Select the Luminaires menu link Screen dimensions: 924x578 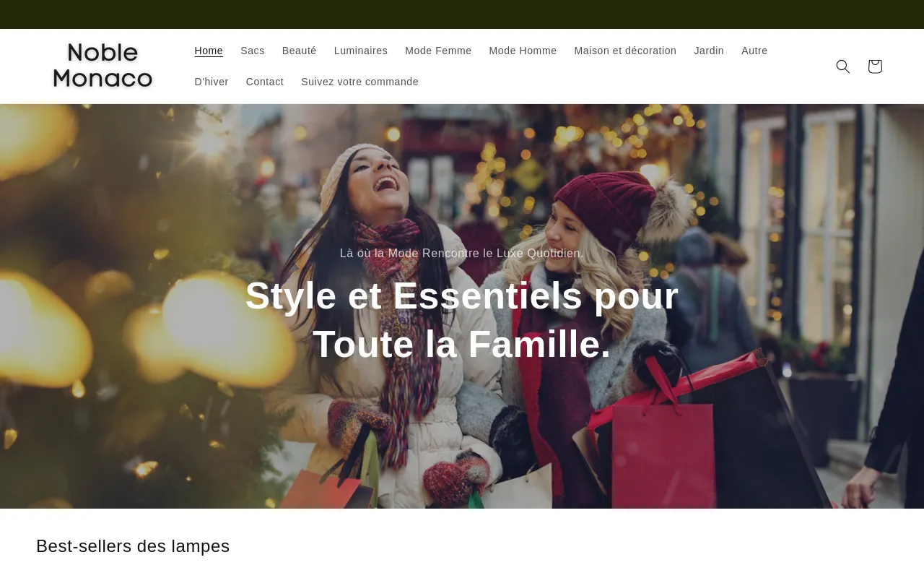click(x=361, y=51)
